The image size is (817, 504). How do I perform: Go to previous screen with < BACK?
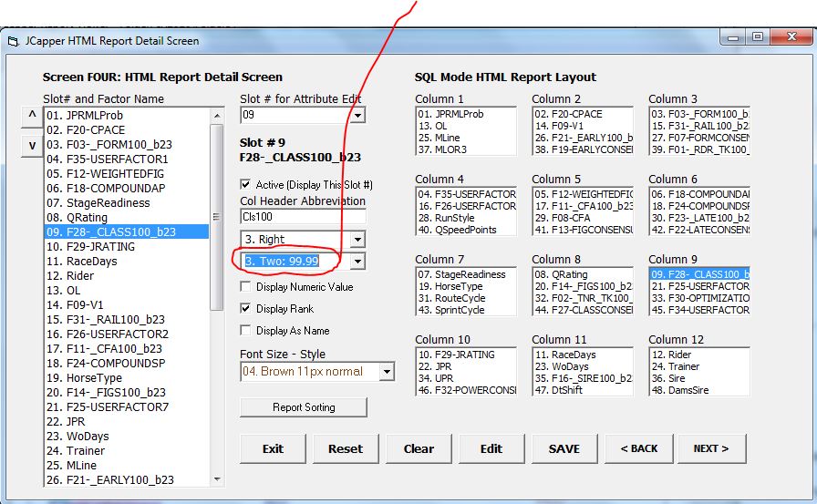639,448
